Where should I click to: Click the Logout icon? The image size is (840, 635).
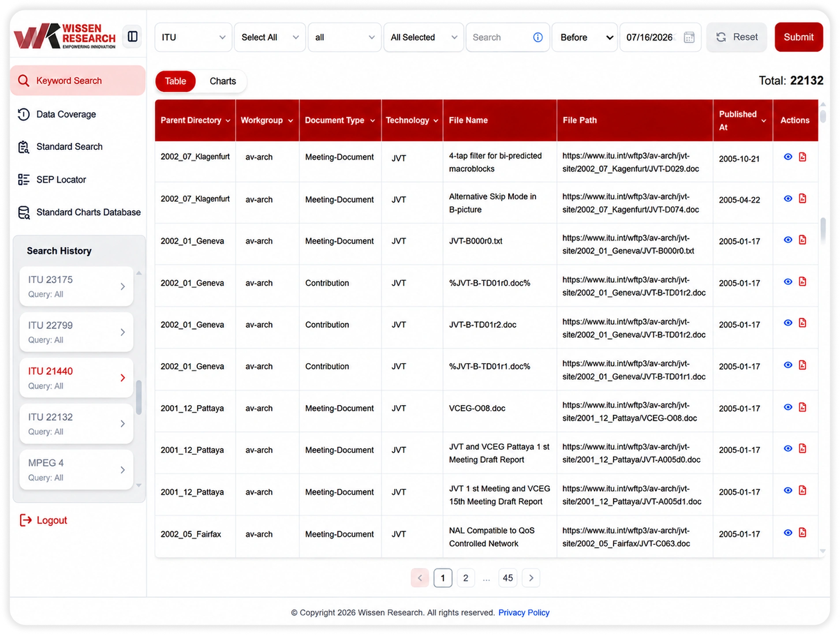26,520
